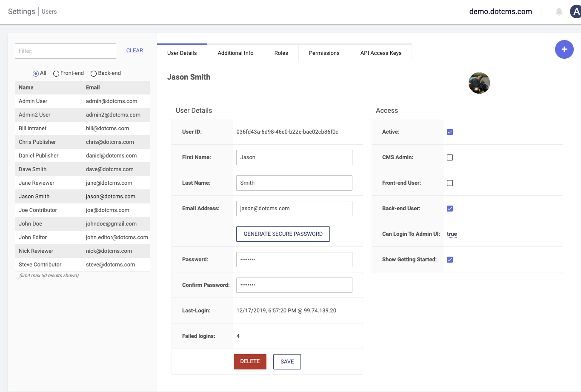Click the First Name field

(294, 157)
